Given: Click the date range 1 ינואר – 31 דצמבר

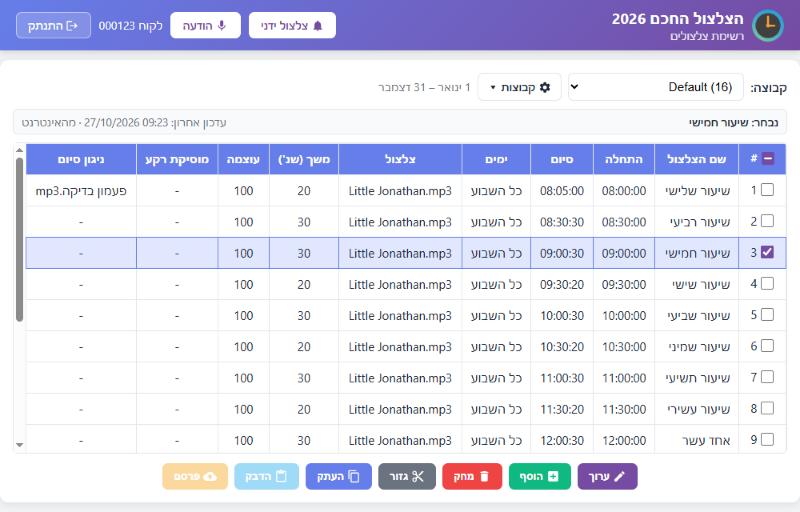Looking at the screenshot, I should tap(424, 87).
